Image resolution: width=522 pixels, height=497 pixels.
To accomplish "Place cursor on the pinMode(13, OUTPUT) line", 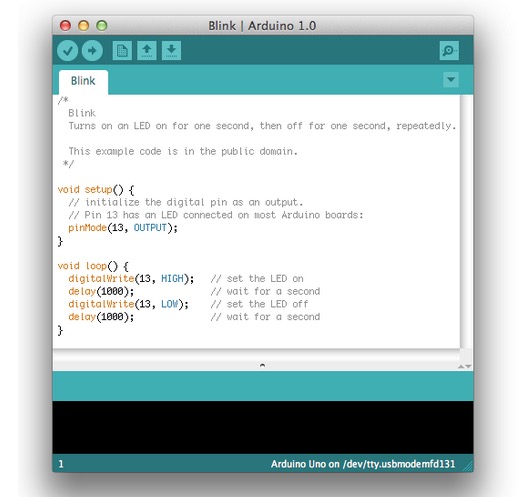I will point(123,228).
